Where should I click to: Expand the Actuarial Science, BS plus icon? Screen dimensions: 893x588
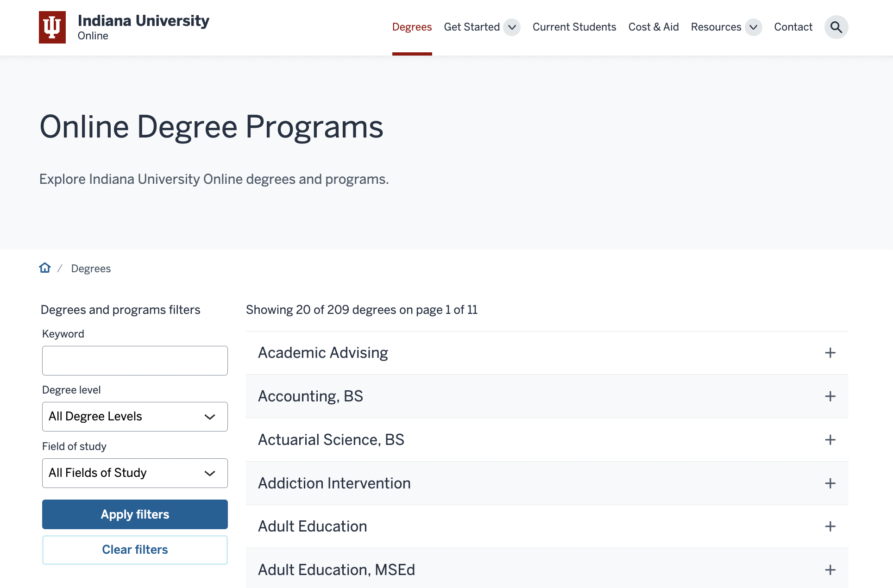(830, 440)
